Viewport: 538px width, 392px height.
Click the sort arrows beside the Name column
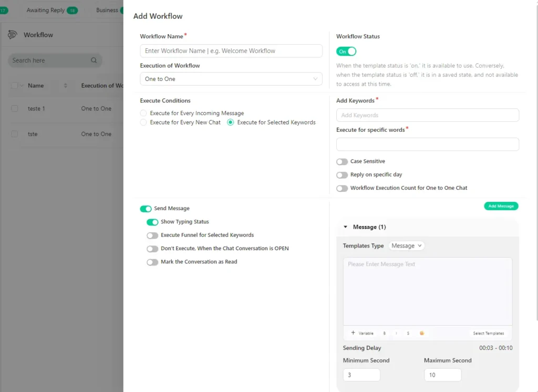coord(66,86)
